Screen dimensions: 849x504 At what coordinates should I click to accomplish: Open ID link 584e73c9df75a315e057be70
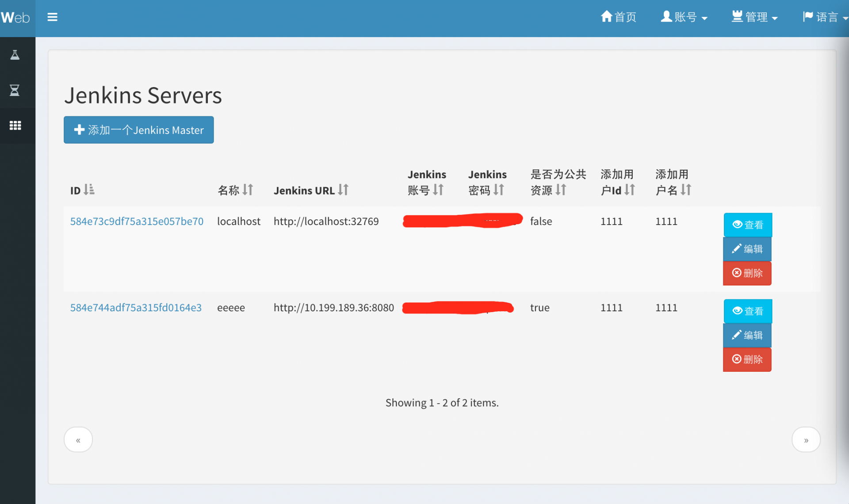tap(137, 221)
